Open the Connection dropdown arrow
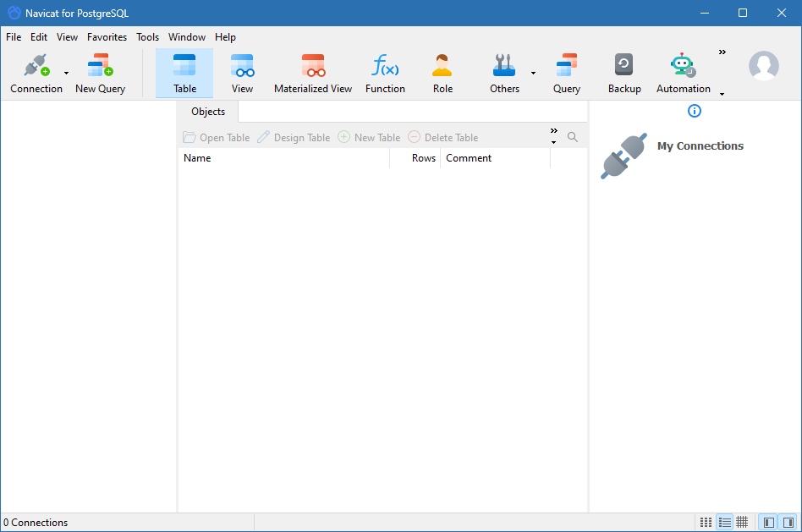This screenshot has height=532, width=802. pos(67,73)
